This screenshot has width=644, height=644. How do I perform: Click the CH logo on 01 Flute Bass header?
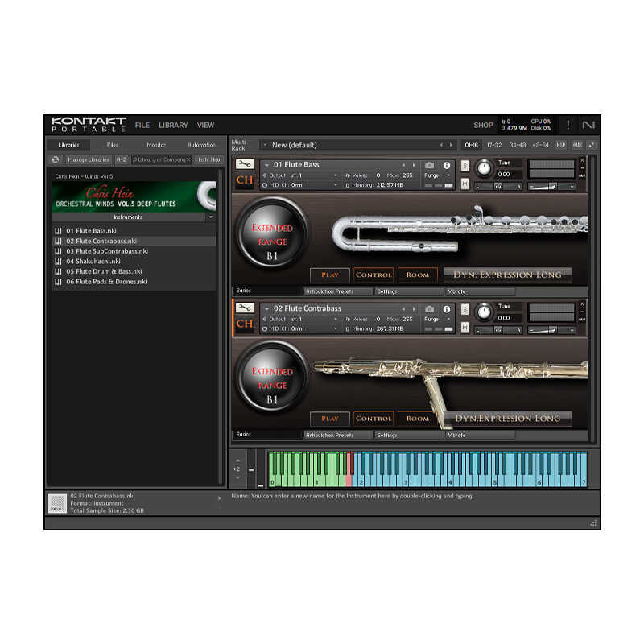[x=245, y=180]
